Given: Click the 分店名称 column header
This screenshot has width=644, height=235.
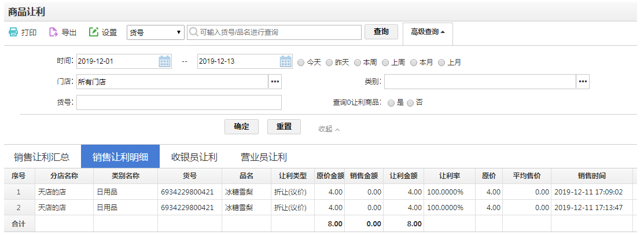Looking at the screenshot, I should click(64, 176).
